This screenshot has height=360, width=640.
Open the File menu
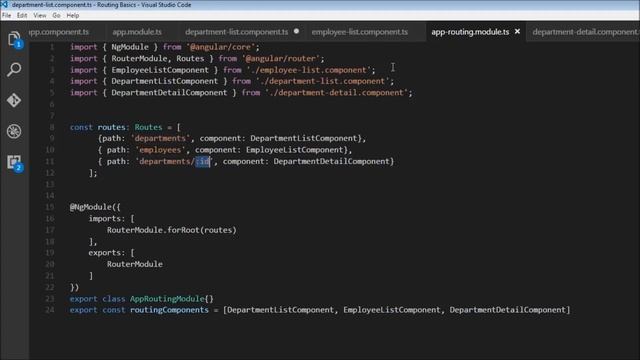(7, 16)
